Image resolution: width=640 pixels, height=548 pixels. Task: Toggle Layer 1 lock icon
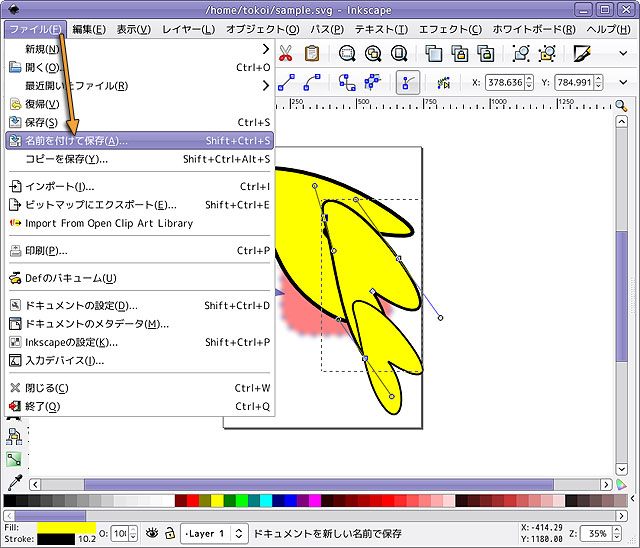click(x=170, y=534)
